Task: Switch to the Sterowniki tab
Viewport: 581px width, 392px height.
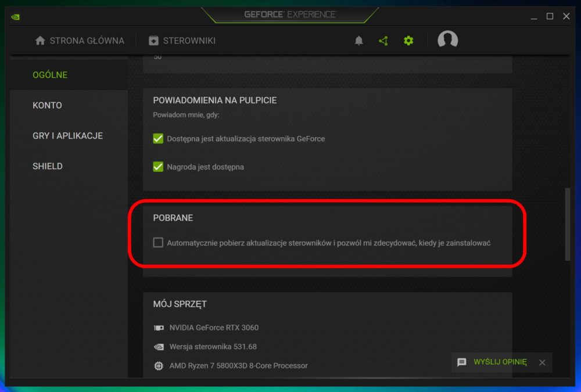Action: [182, 41]
